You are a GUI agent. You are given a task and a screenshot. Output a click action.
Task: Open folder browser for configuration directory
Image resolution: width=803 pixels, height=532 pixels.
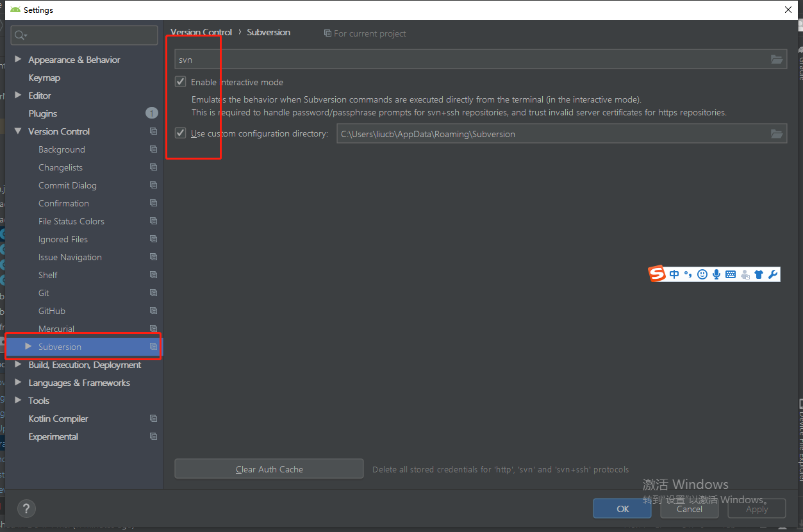777,133
